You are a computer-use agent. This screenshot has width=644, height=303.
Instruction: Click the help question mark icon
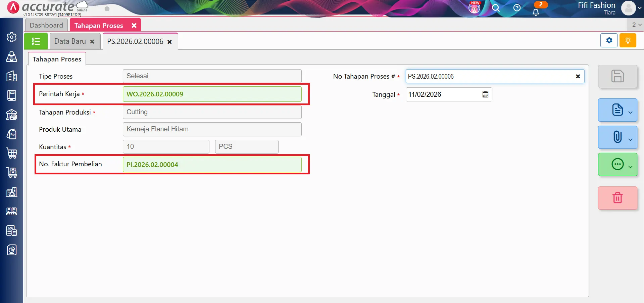(x=517, y=8)
